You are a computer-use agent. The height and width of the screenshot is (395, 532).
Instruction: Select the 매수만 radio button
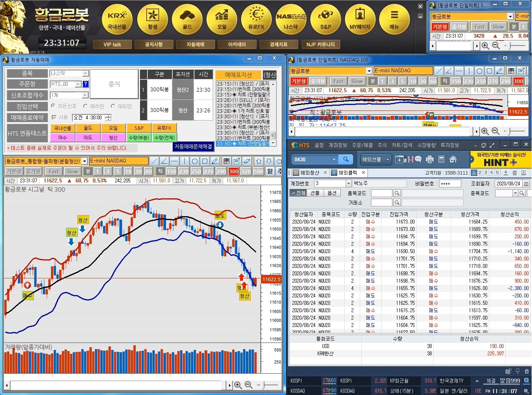click(x=85, y=106)
